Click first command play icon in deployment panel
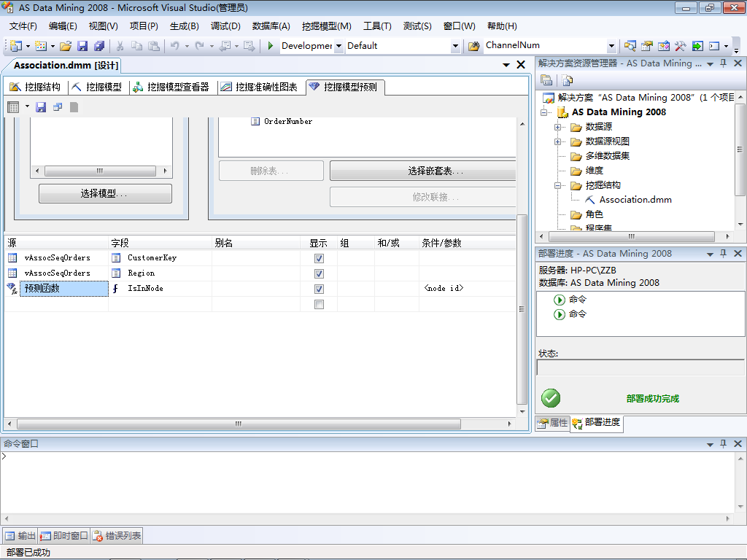 pos(560,300)
